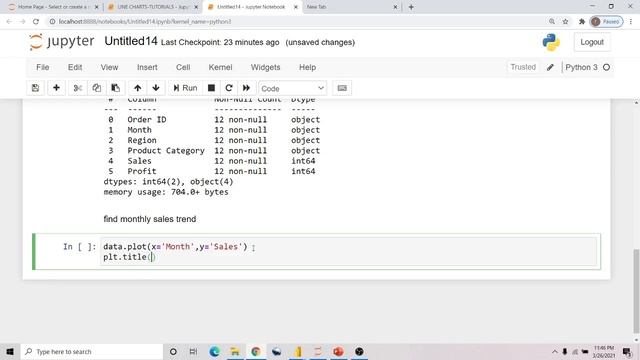Screen dimensions: 640x360
Task: Insert cell below with plus icon
Action: pyautogui.click(x=56, y=88)
